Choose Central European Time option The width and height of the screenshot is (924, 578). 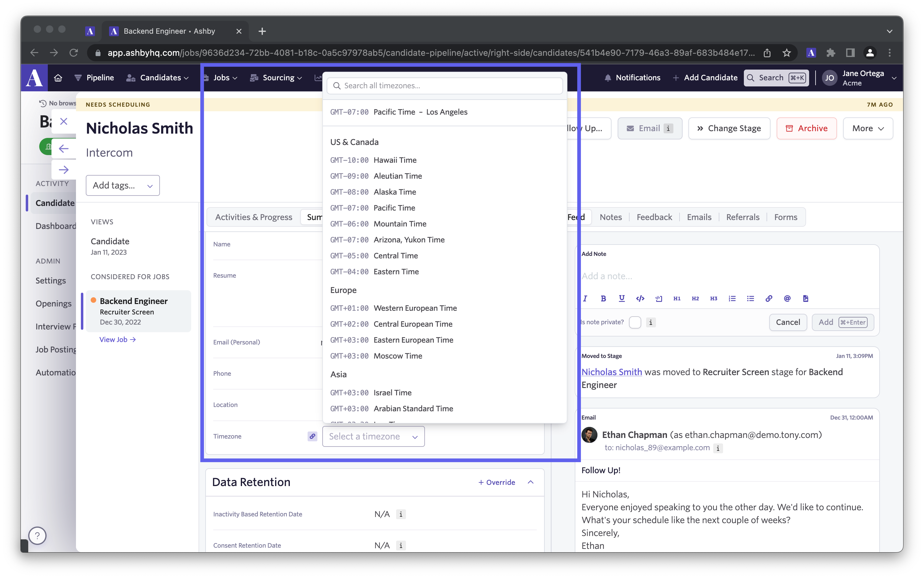click(x=413, y=324)
